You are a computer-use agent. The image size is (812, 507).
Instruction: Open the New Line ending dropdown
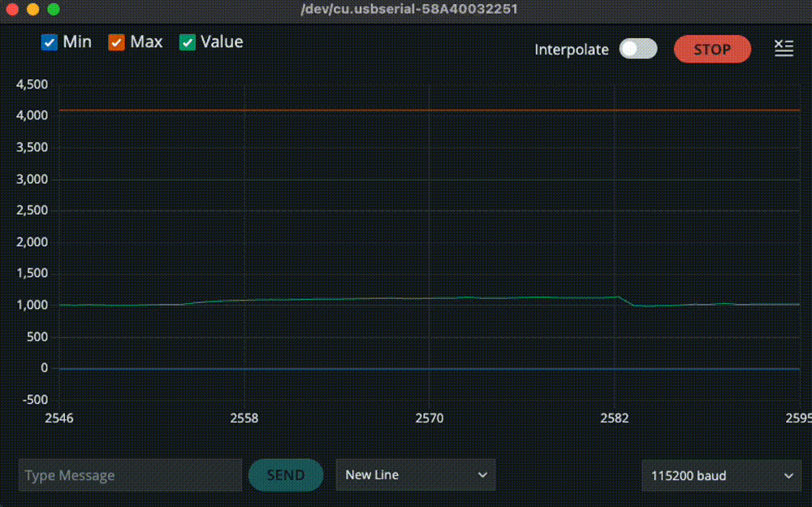(415, 475)
